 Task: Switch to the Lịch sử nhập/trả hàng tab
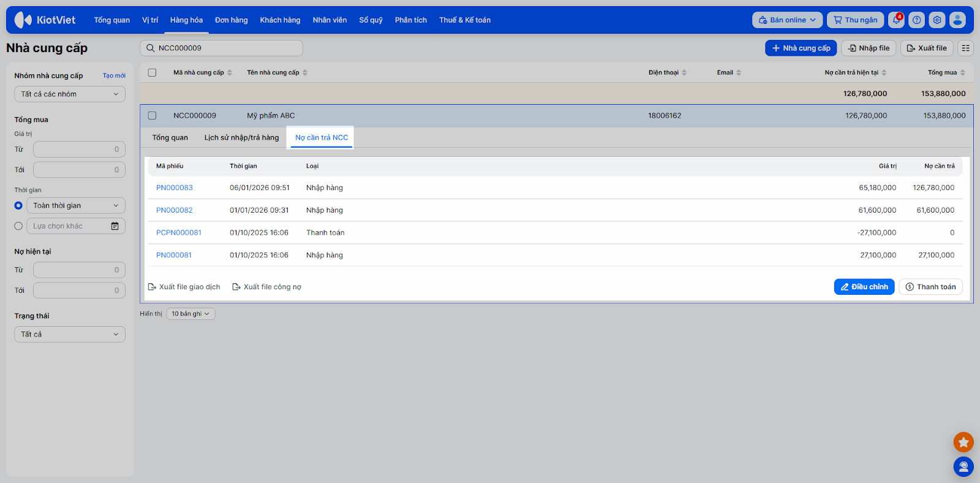(241, 138)
